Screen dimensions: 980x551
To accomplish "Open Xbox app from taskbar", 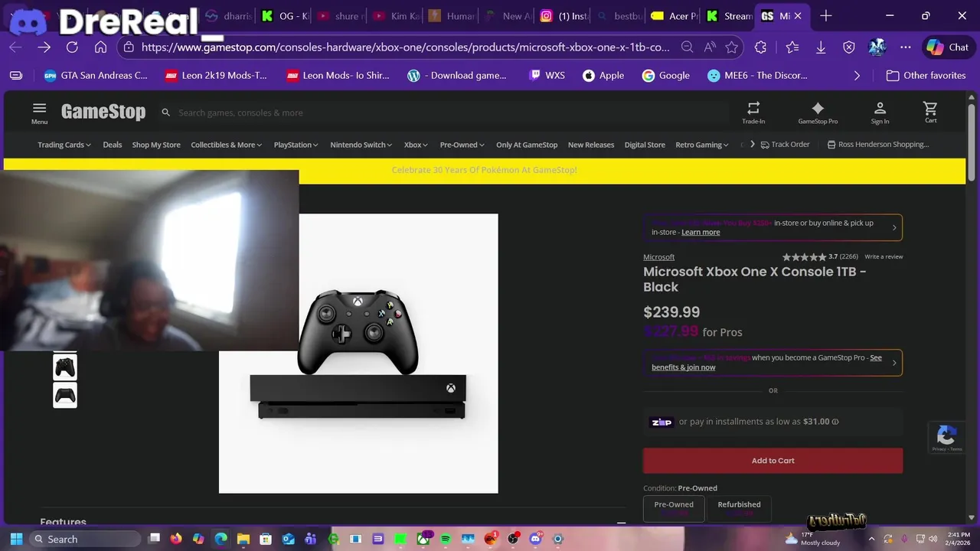I will pyautogui.click(x=423, y=539).
